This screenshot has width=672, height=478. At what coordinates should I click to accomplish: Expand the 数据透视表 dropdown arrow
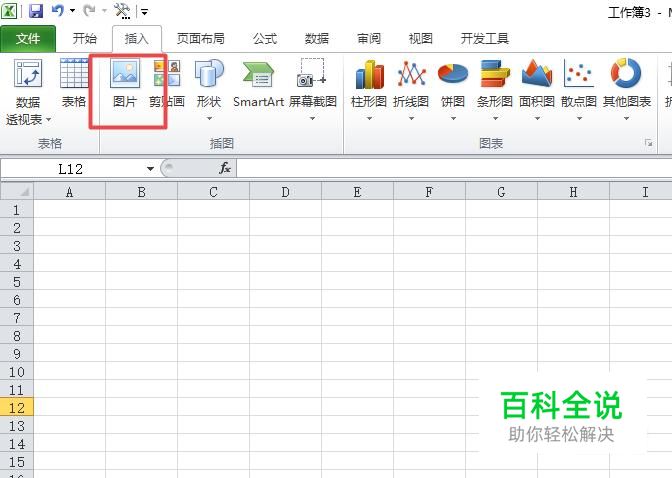point(48,120)
